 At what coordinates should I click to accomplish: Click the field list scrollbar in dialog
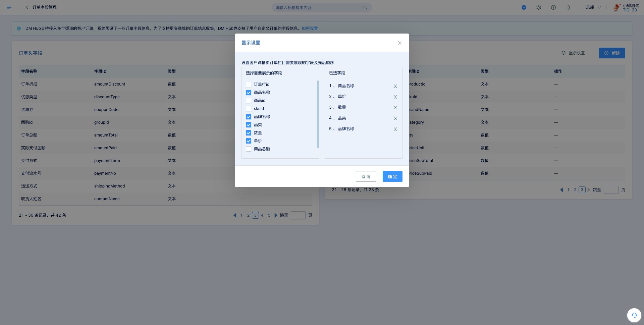(x=318, y=114)
